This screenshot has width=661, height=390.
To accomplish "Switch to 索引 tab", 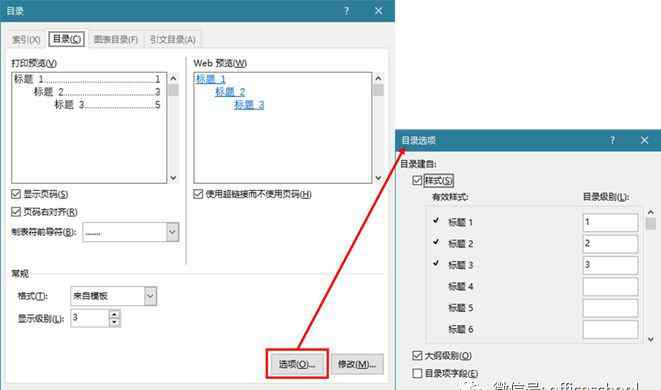I will tap(26, 40).
